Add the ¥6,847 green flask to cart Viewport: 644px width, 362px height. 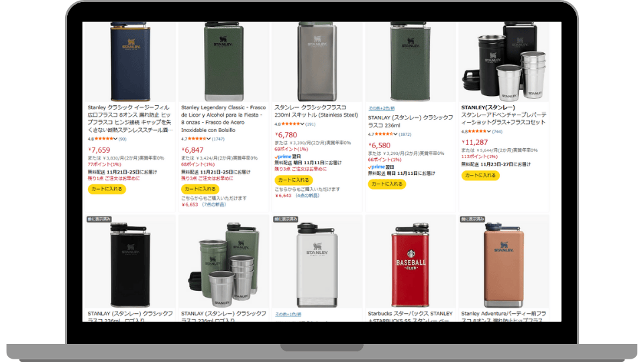point(200,189)
